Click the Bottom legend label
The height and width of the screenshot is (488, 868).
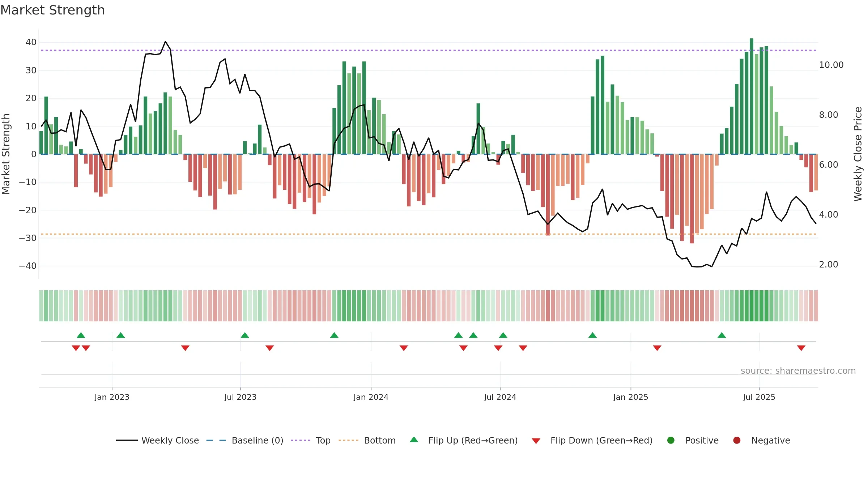click(x=380, y=440)
